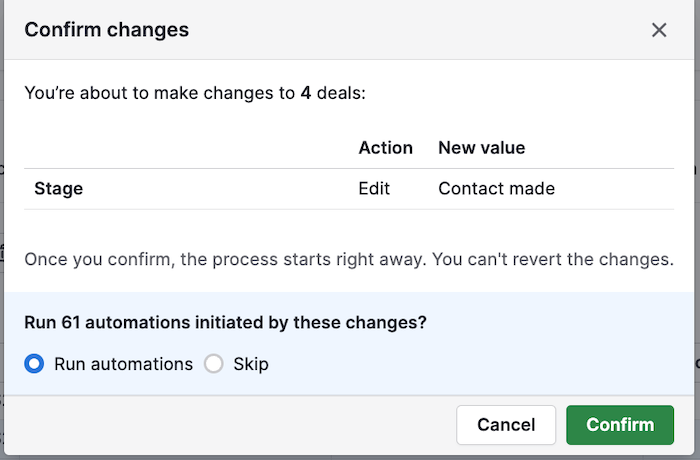
Task: Click the New value column header
Action: [481, 147]
